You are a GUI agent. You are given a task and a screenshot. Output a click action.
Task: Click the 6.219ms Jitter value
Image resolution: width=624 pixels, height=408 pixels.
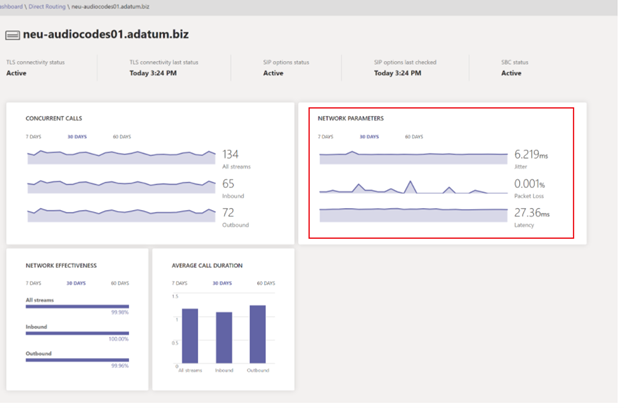tap(531, 154)
